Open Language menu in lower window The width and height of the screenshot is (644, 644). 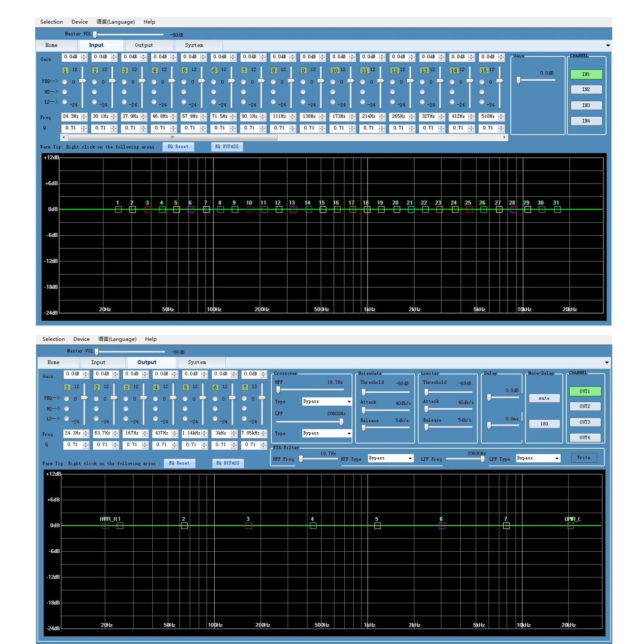pos(117,339)
